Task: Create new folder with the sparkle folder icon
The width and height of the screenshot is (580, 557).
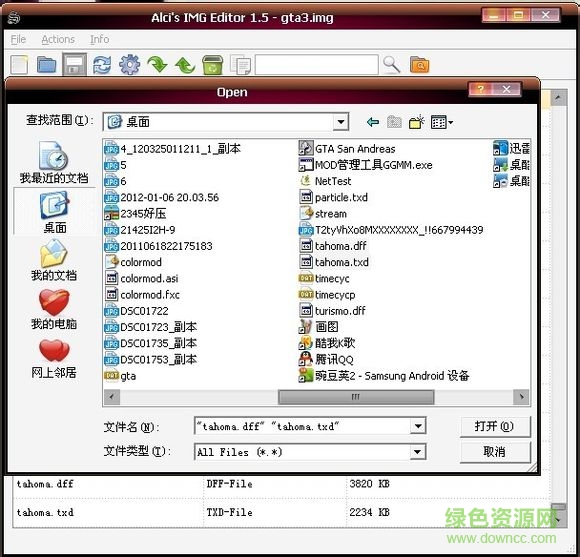Action: (417, 122)
